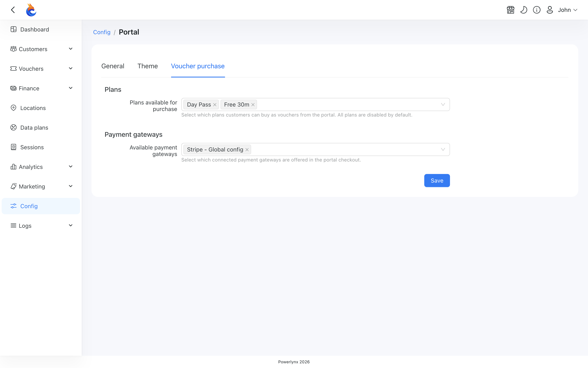Select the Voucher purchase tab

point(198,66)
